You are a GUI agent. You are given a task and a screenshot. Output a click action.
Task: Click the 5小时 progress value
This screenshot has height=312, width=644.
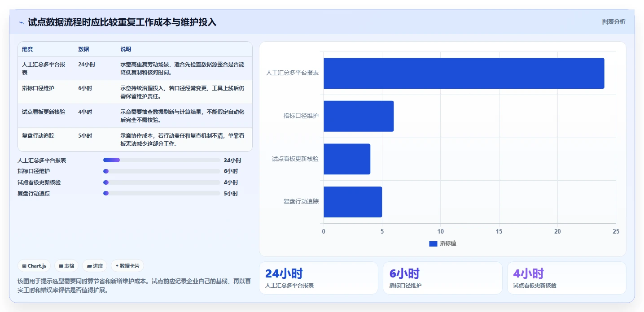231,193
